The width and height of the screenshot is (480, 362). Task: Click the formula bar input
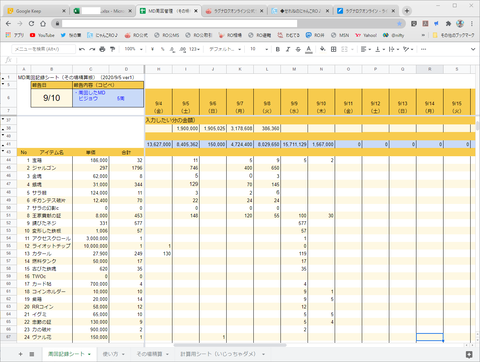pyautogui.click(x=247, y=60)
